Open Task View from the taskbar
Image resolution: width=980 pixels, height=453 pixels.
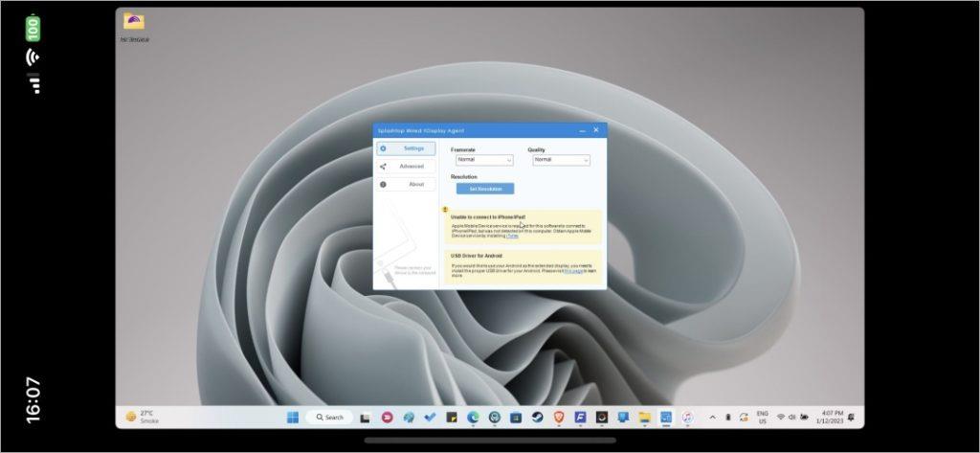[366, 418]
